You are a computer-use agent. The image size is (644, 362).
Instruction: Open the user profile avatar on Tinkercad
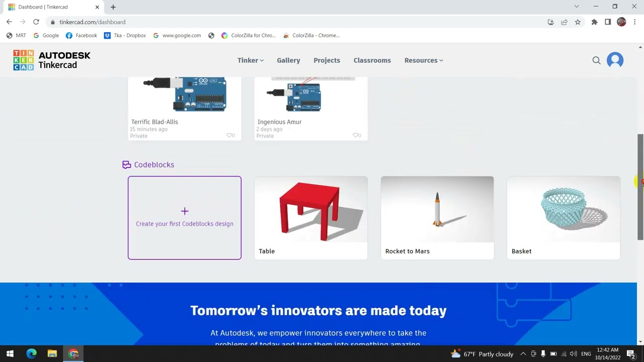[x=615, y=60]
